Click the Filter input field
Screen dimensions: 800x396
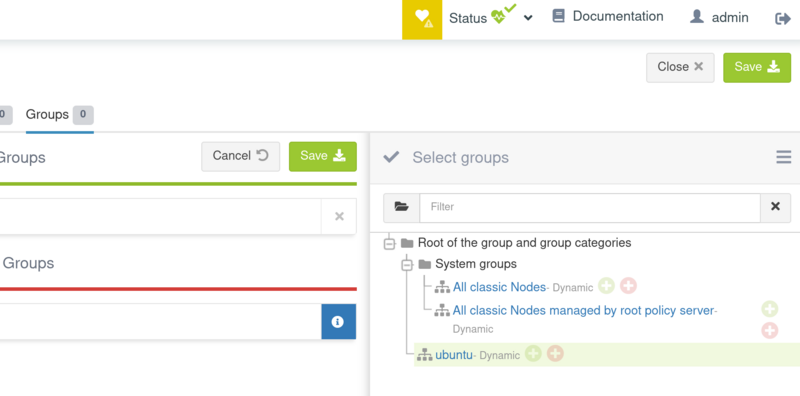(x=590, y=207)
